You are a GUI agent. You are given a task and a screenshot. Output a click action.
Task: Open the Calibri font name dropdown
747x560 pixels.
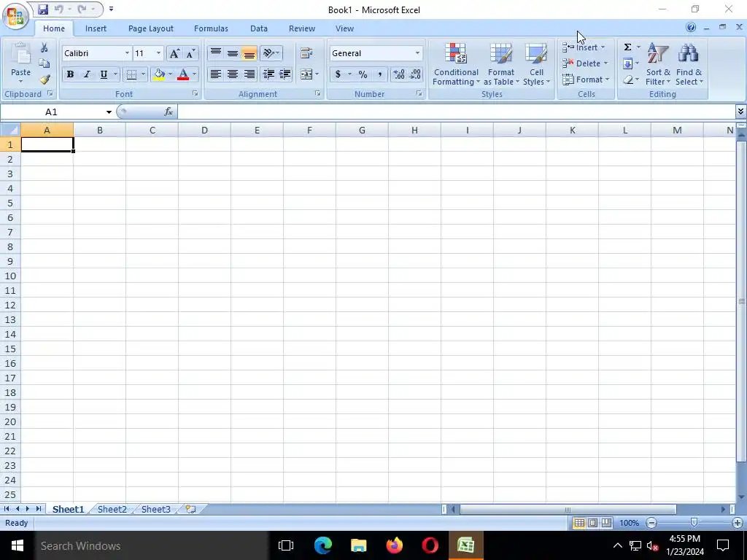[x=127, y=53]
